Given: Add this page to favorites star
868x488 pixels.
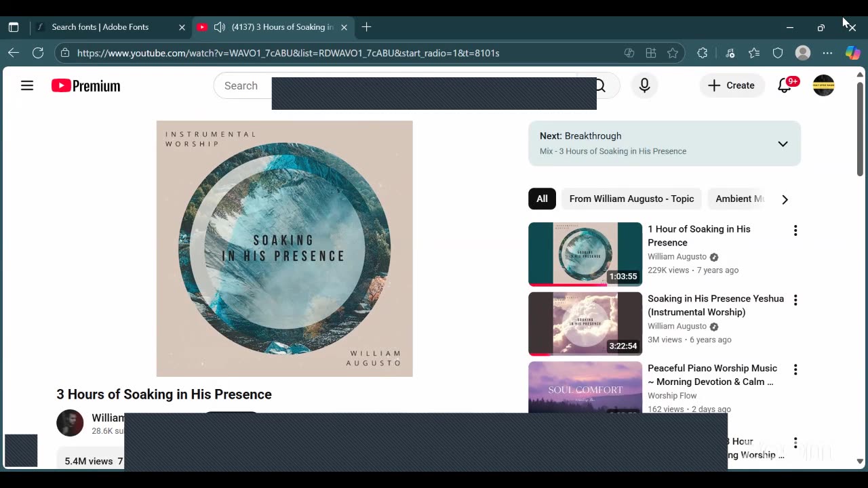Looking at the screenshot, I should [x=673, y=53].
